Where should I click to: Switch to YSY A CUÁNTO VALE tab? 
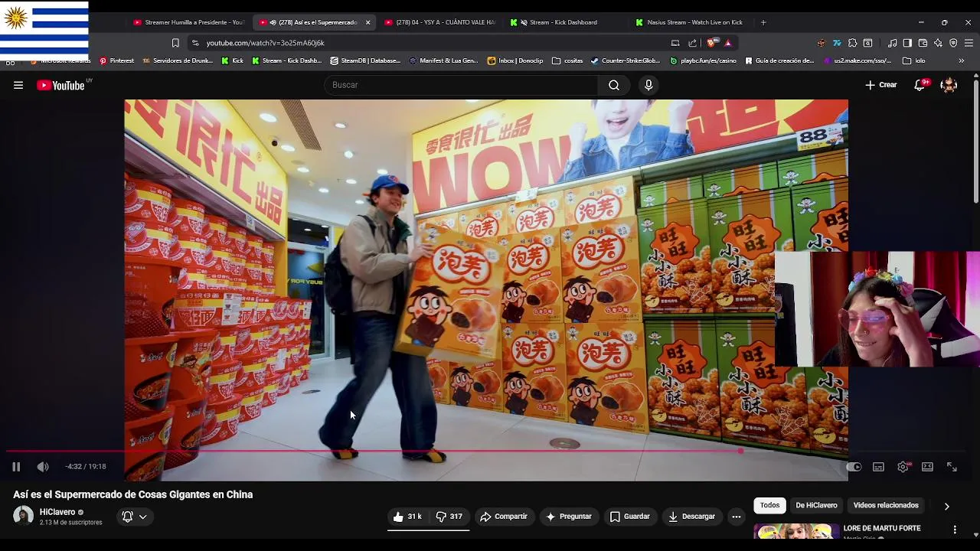tap(439, 22)
